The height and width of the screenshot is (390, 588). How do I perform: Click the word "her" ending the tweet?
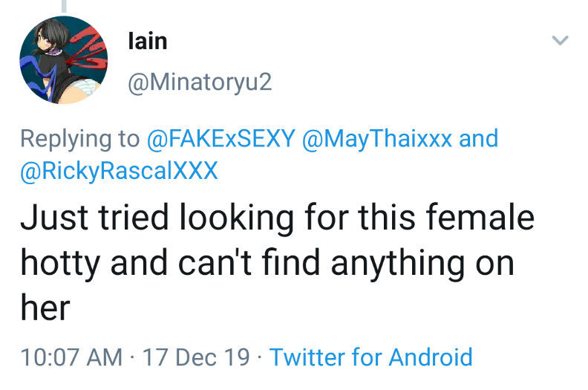click(x=45, y=308)
